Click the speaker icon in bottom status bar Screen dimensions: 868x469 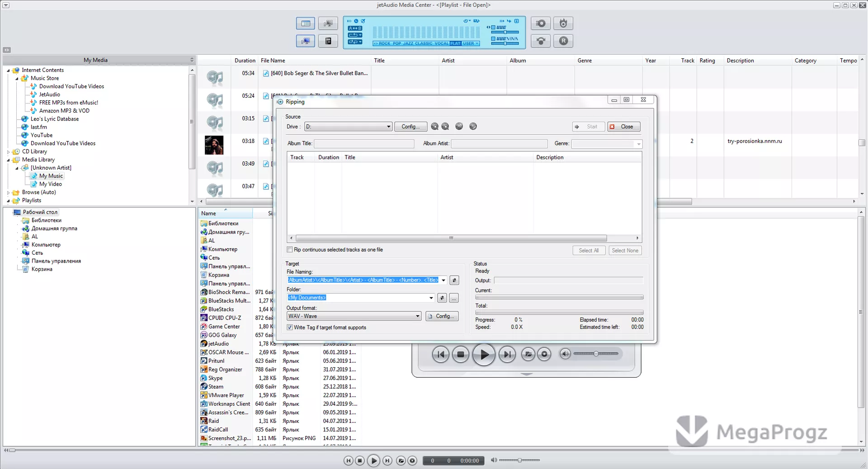coord(494,460)
